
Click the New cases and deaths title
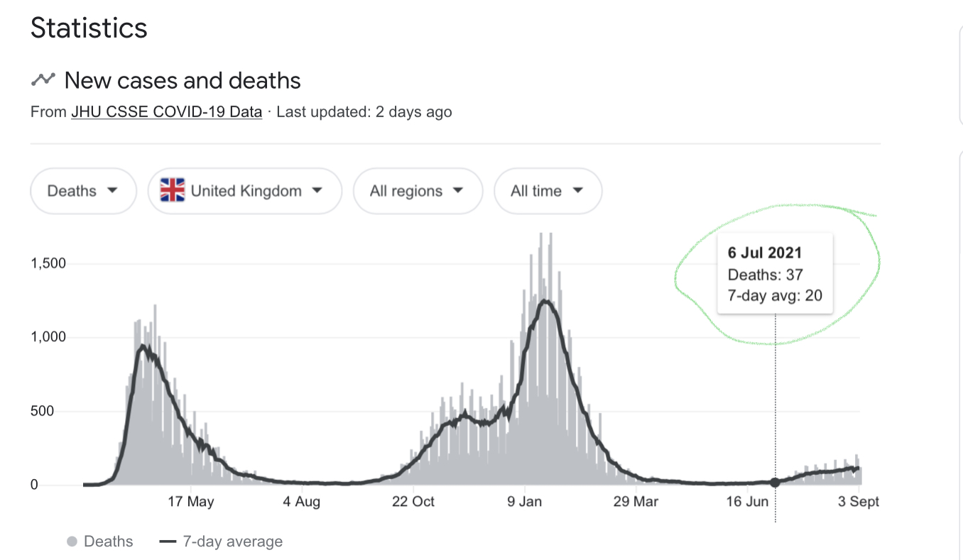click(x=183, y=80)
